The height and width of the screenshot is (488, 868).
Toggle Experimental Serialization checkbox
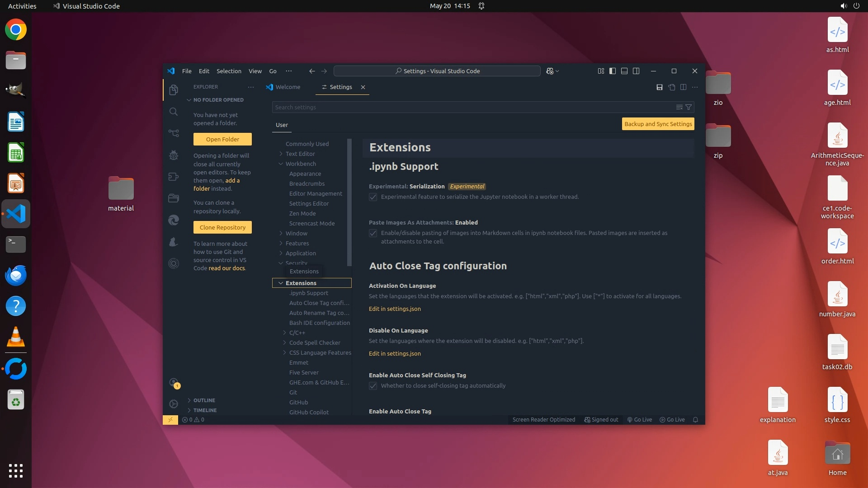pyautogui.click(x=373, y=197)
